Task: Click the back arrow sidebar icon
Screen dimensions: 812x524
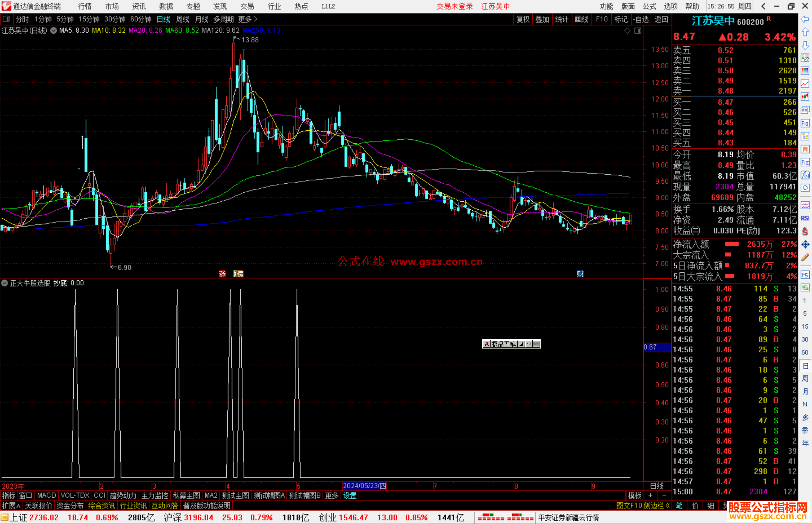Action: 805,19
